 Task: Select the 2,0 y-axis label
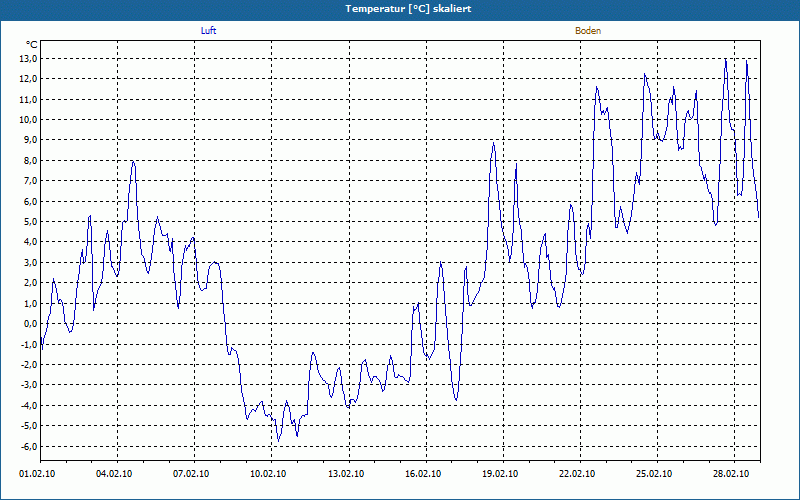pos(30,283)
